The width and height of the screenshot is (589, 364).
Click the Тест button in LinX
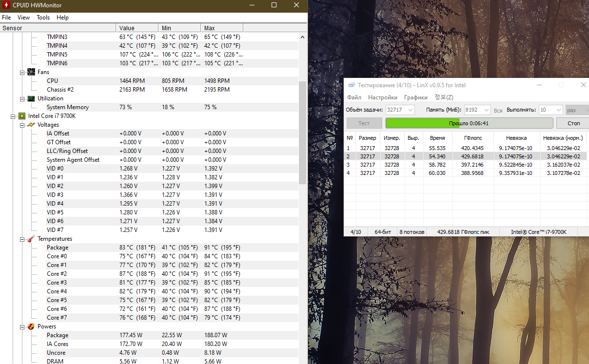[x=364, y=123]
